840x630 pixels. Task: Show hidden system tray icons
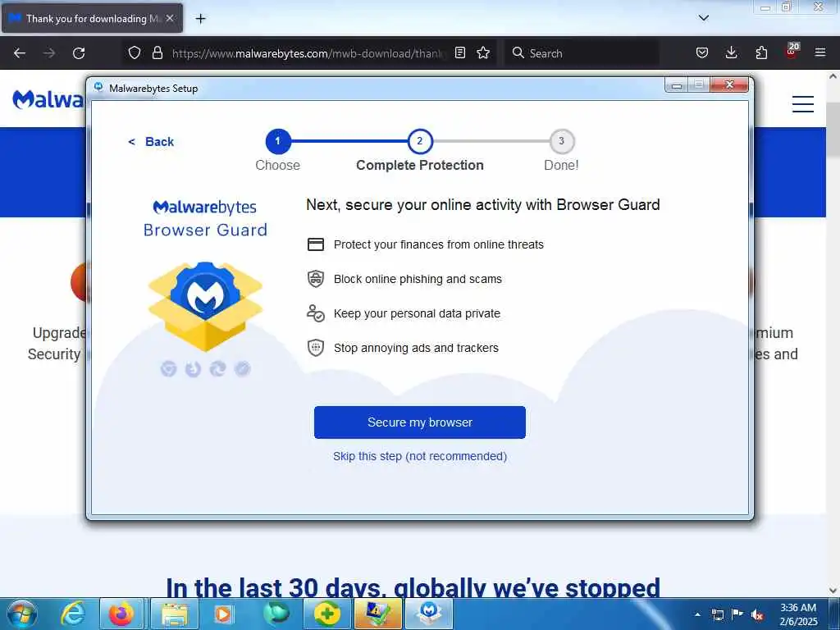click(x=697, y=614)
